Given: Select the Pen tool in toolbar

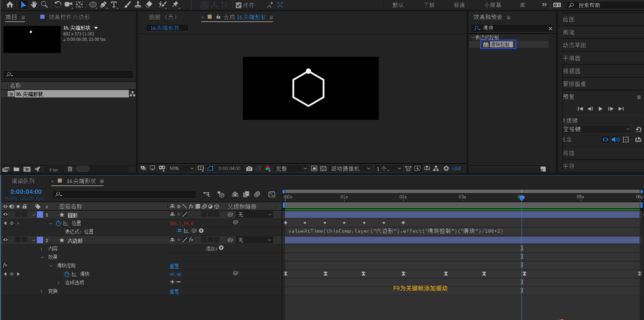Looking at the screenshot, I should pos(103,4).
